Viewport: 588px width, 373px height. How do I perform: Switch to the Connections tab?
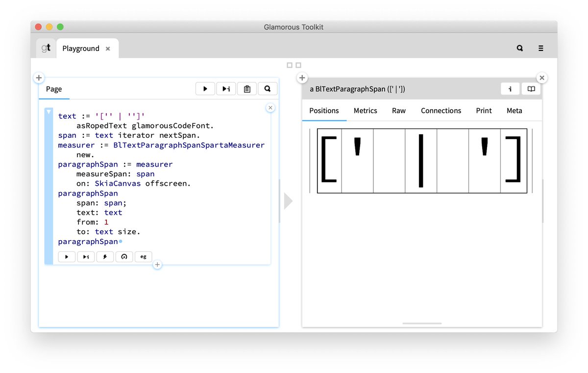point(441,111)
